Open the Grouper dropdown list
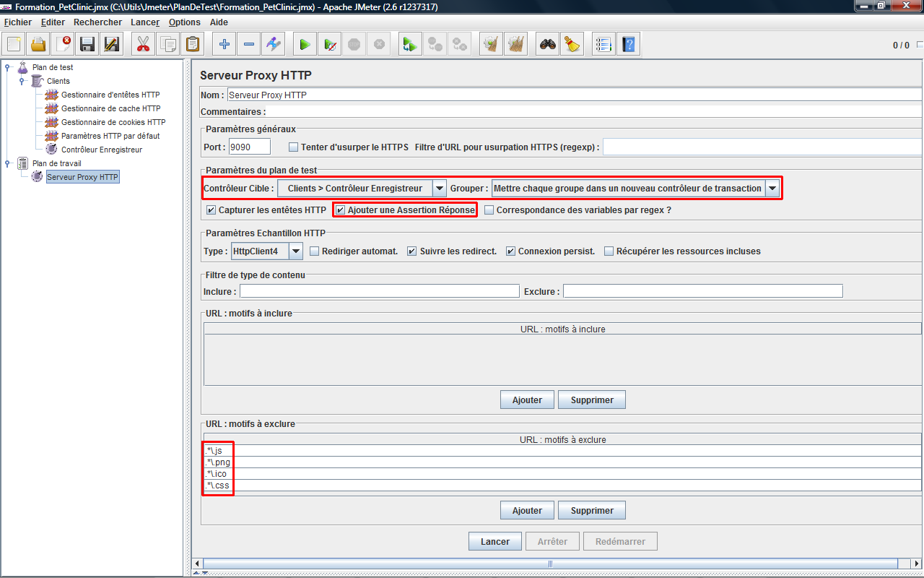Image resolution: width=924 pixels, height=578 pixels. (x=772, y=189)
